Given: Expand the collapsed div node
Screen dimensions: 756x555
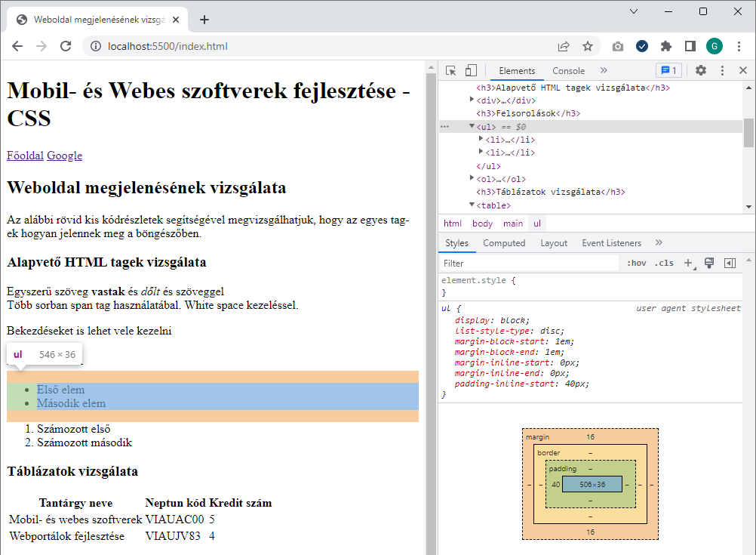Looking at the screenshot, I should pyautogui.click(x=472, y=100).
